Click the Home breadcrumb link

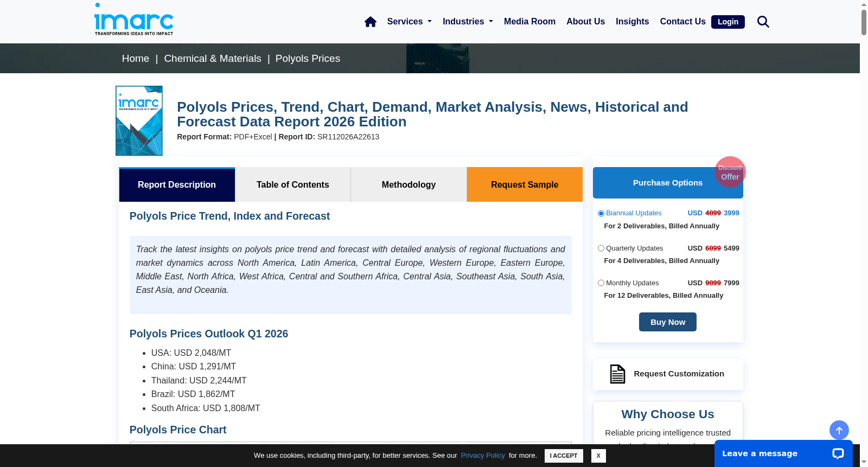pyautogui.click(x=136, y=59)
